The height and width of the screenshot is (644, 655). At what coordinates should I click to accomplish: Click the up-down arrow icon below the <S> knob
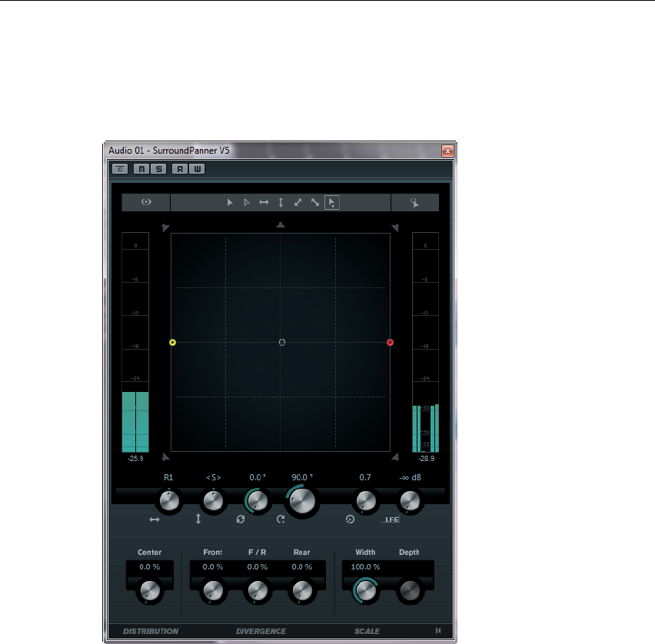coord(198,520)
